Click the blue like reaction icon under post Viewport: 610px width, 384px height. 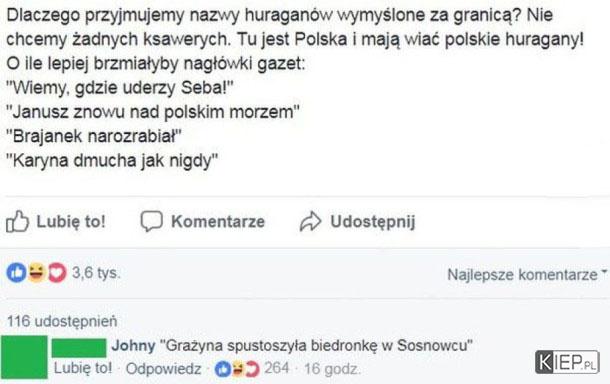point(16,272)
